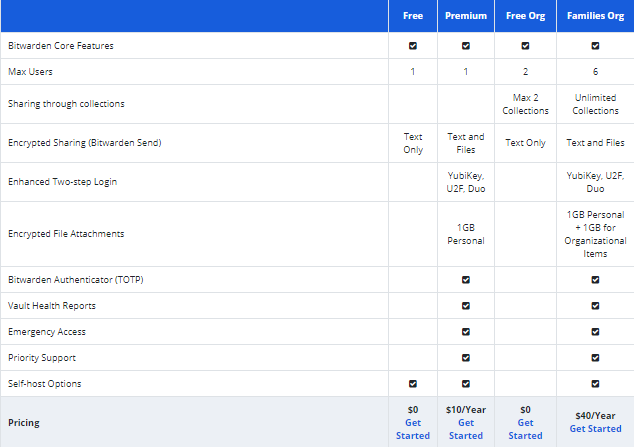Click Get Started link under Free Org
This screenshot has width=634, height=447.
tap(525, 429)
